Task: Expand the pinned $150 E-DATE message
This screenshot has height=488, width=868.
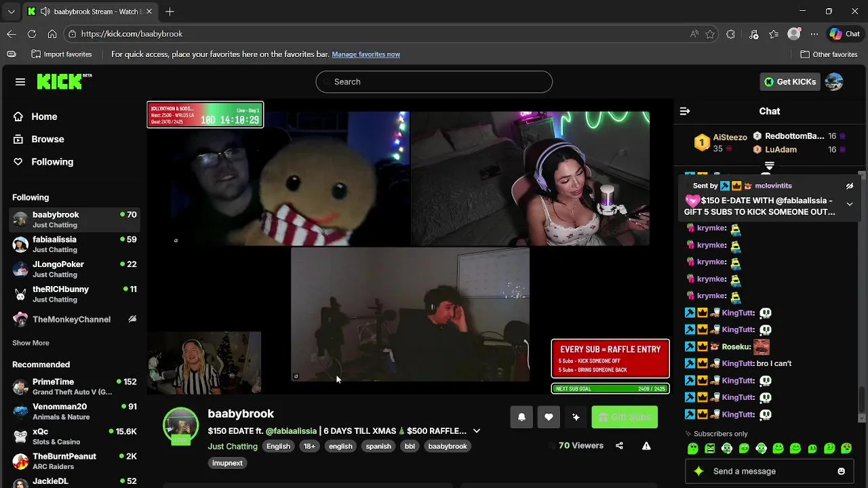Action: click(850, 204)
